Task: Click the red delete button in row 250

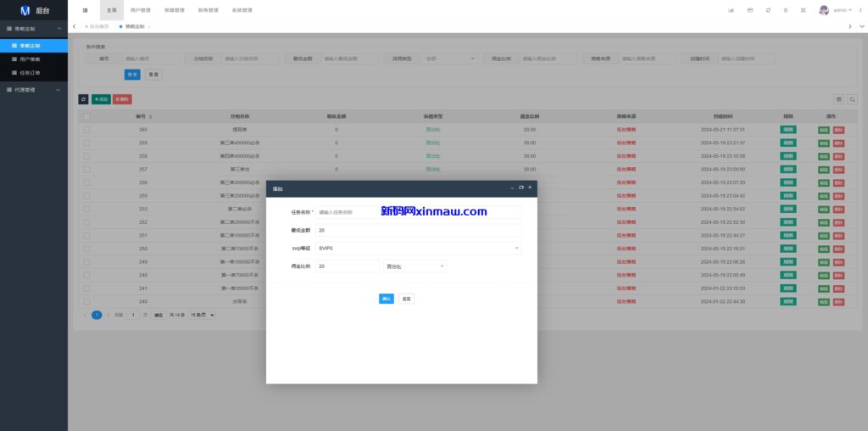Action: pos(838,249)
